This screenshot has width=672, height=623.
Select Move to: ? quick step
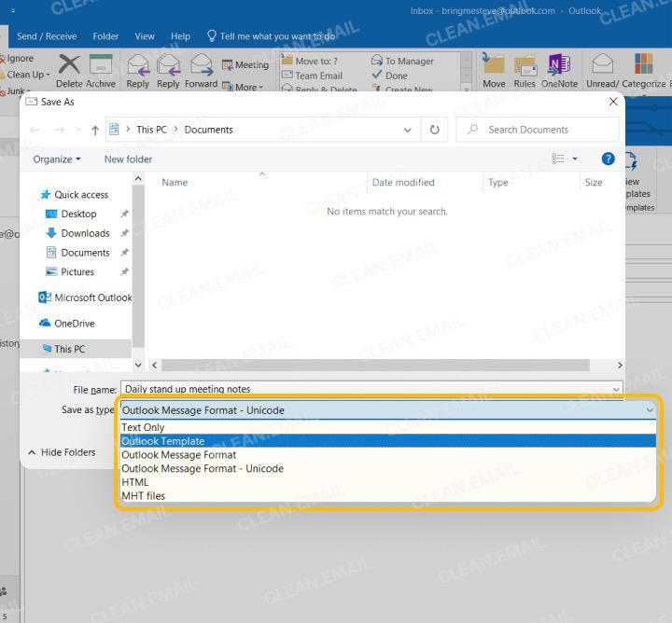pos(310,61)
